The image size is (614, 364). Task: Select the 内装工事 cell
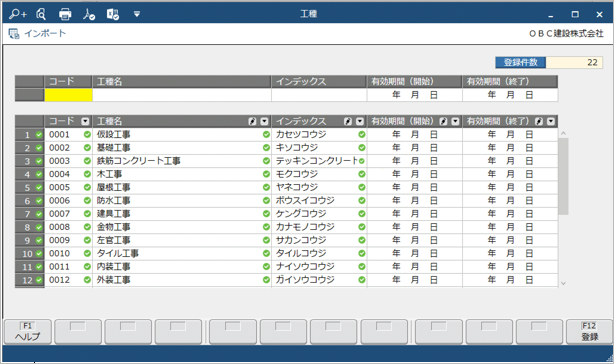point(182,267)
